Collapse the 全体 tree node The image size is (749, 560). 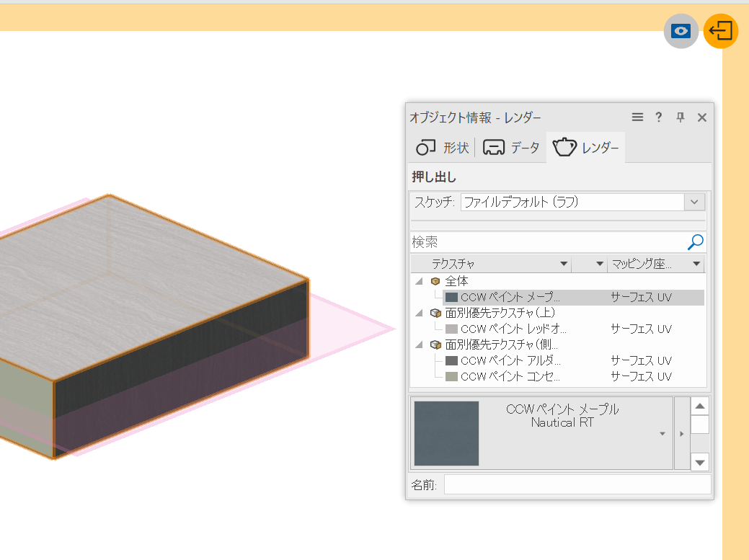pyautogui.click(x=419, y=281)
